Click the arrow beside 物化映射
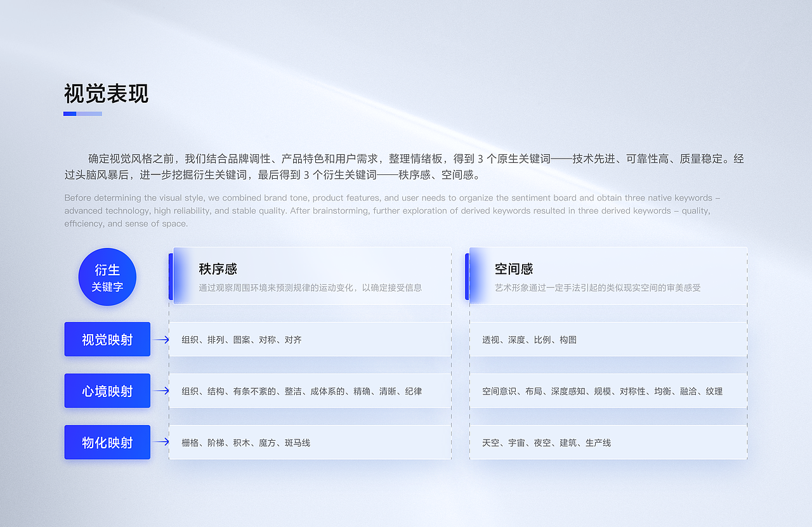The width and height of the screenshot is (812, 527). coord(161,442)
